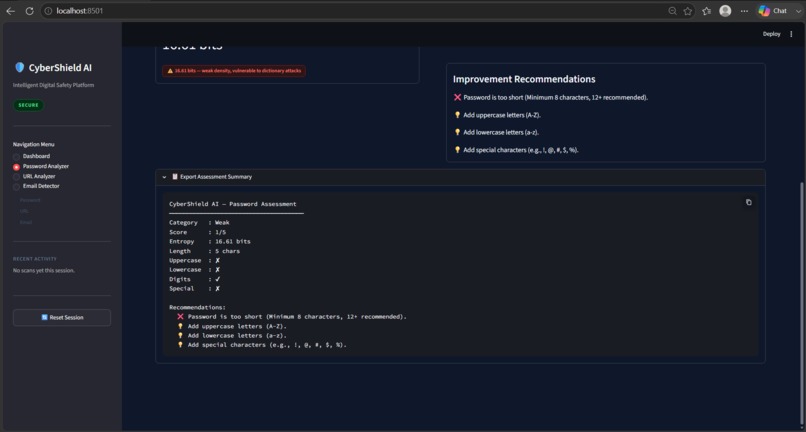Collapse the Export Assessment Summary expander

tap(460, 176)
